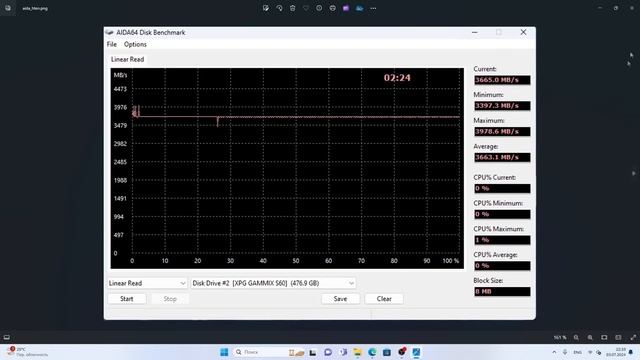Viewport: 640px width, 360px height.
Task: Click the print icon in Photos toolbar
Action: tap(333, 8)
